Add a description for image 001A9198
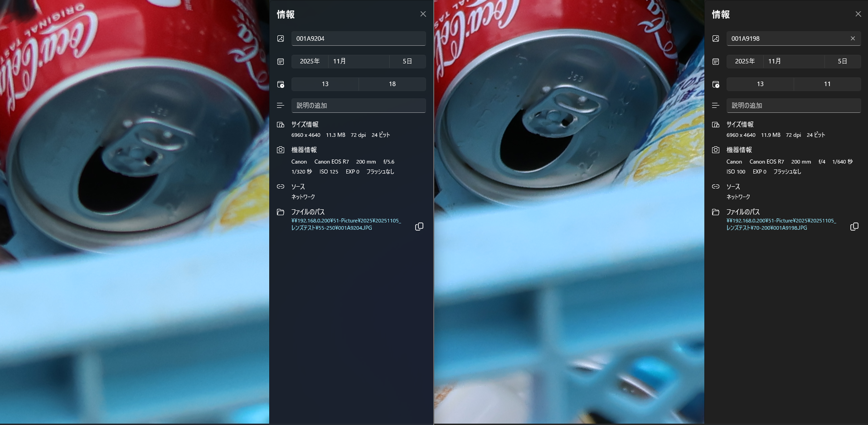Viewport: 868px width, 425px height. click(x=793, y=106)
